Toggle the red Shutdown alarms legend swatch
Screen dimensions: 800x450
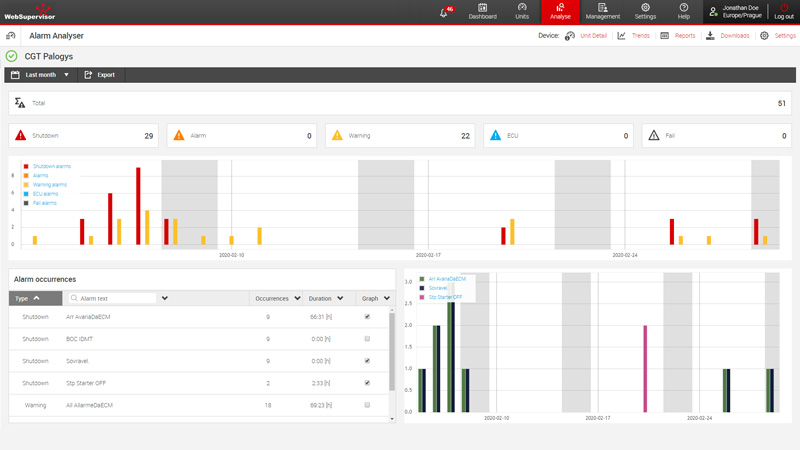[26, 167]
